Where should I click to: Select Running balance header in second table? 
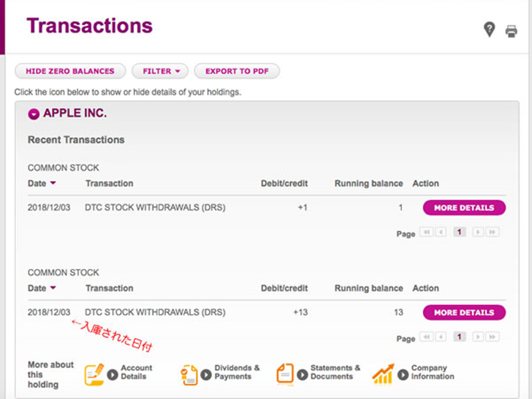pos(369,288)
